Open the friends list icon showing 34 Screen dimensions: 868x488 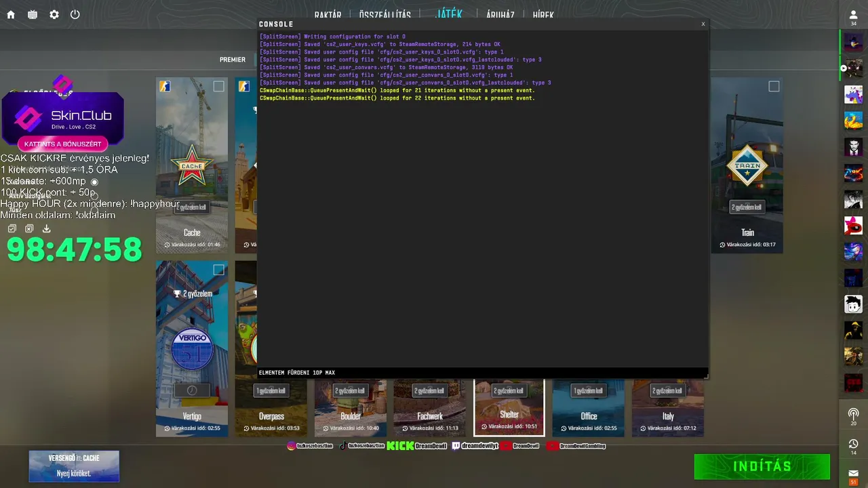point(853,18)
